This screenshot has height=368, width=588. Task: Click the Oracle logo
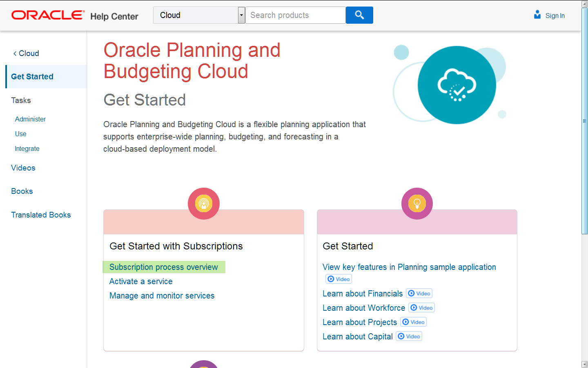click(x=48, y=15)
